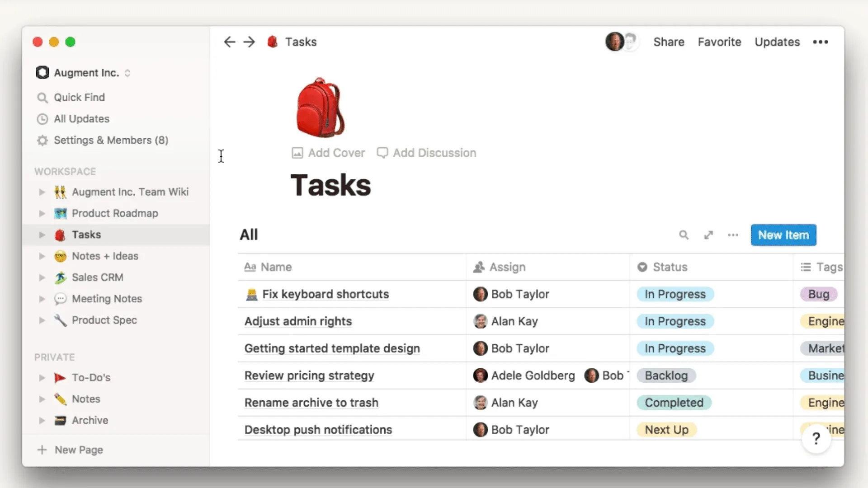
Task: Open Updates in the top bar
Action: point(777,42)
